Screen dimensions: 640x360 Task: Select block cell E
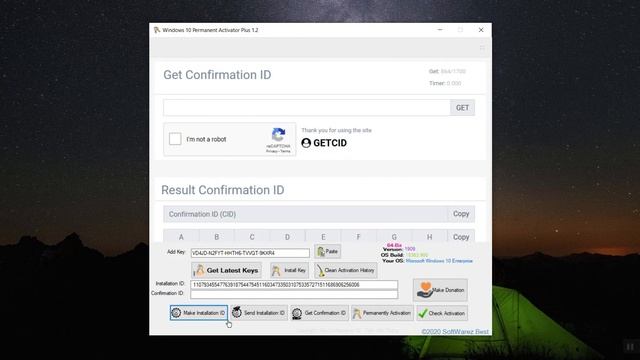click(x=323, y=237)
